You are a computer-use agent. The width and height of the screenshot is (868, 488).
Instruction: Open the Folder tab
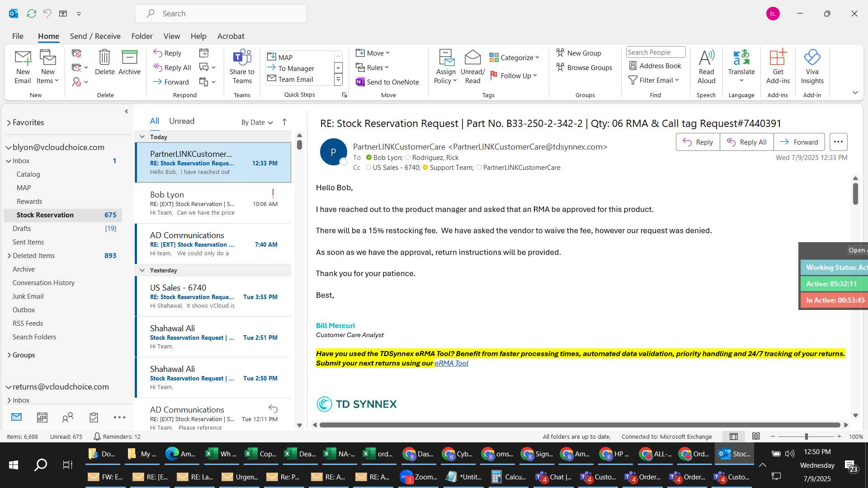(x=142, y=36)
